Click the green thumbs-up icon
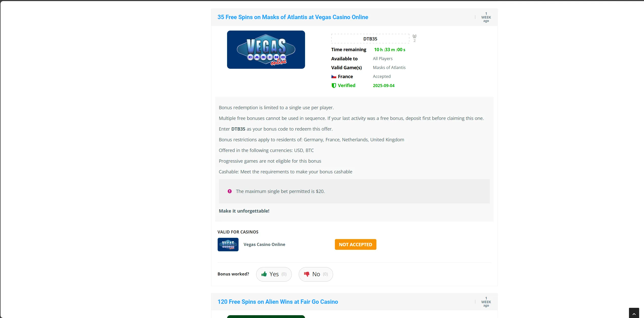This screenshot has width=644, height=318. click(264, 274)
